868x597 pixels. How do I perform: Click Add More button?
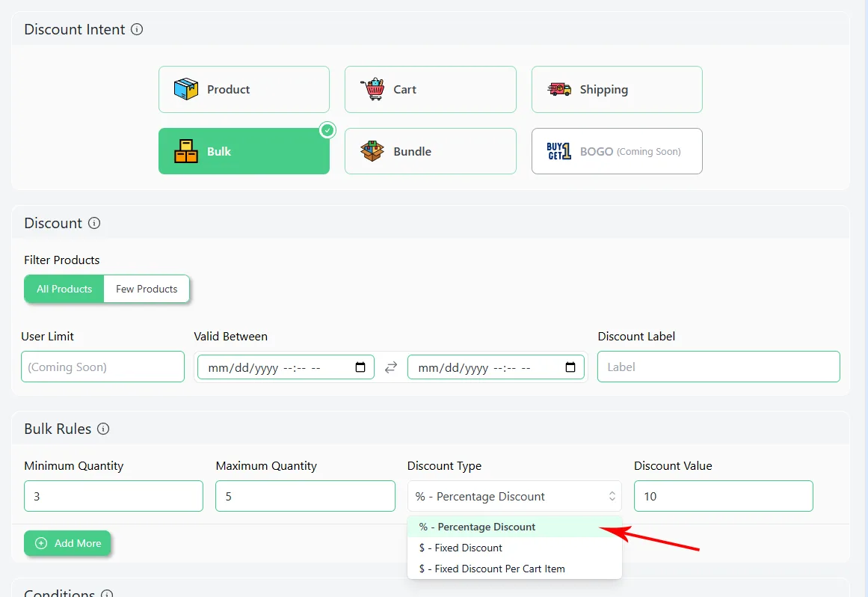tap(67, 543)
